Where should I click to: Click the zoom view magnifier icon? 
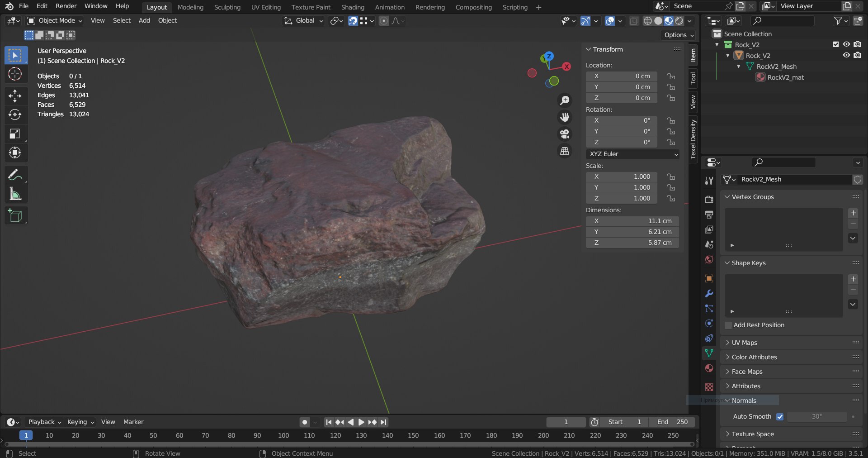click(x=565, y=100)
